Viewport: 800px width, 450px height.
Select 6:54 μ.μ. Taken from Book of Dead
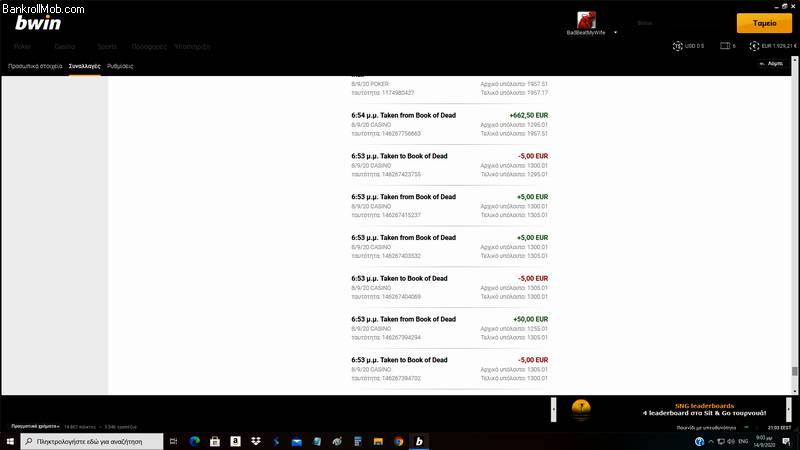pyautogui.click(x=403, y=115)
